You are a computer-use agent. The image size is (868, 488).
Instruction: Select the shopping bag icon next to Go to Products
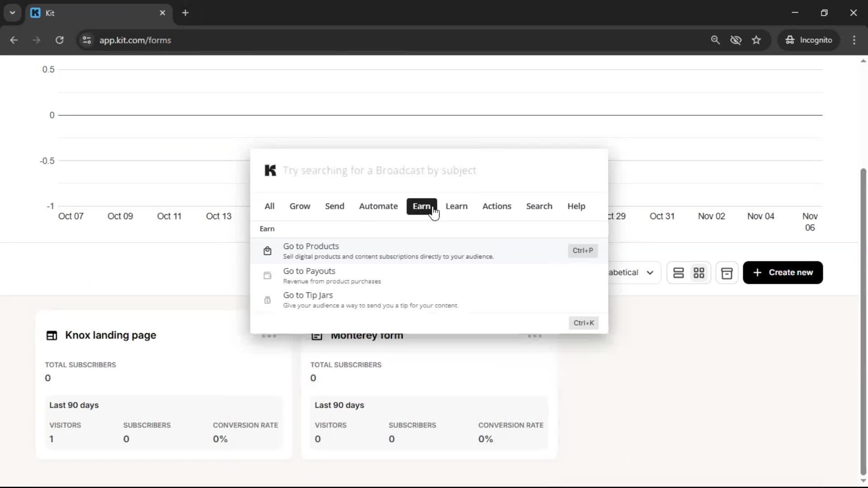(x=267, y=251)
